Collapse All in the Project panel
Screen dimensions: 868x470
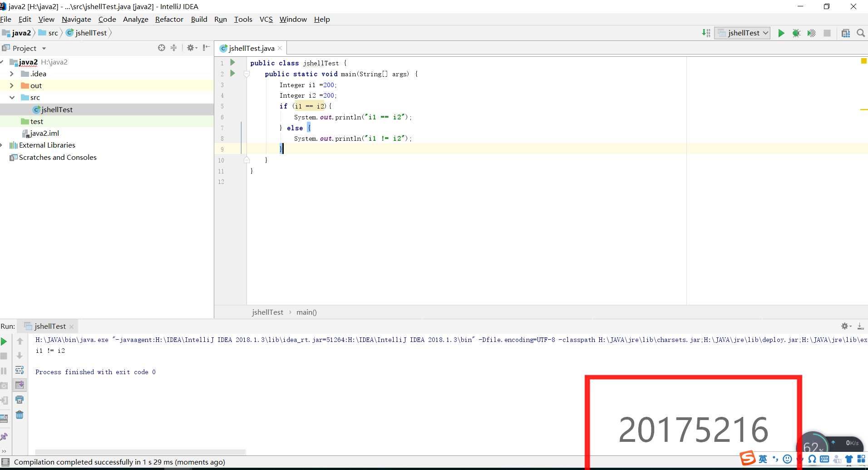click(x=173, y=48)
